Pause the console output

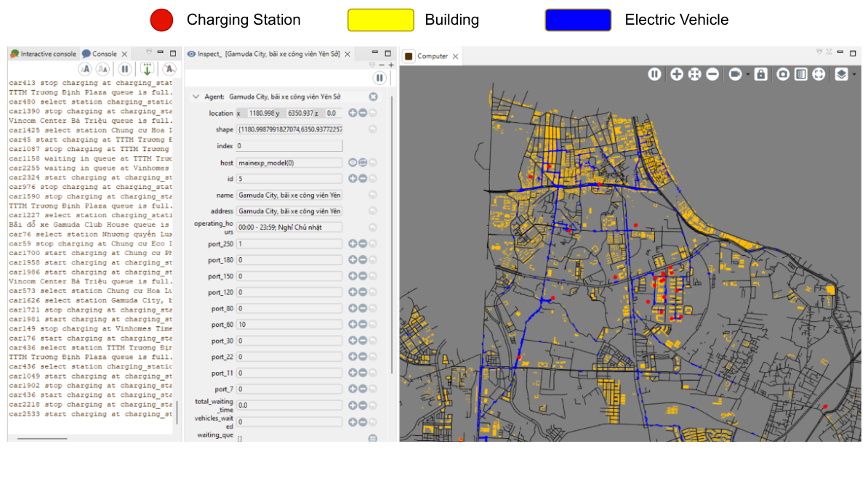point(125,69)
